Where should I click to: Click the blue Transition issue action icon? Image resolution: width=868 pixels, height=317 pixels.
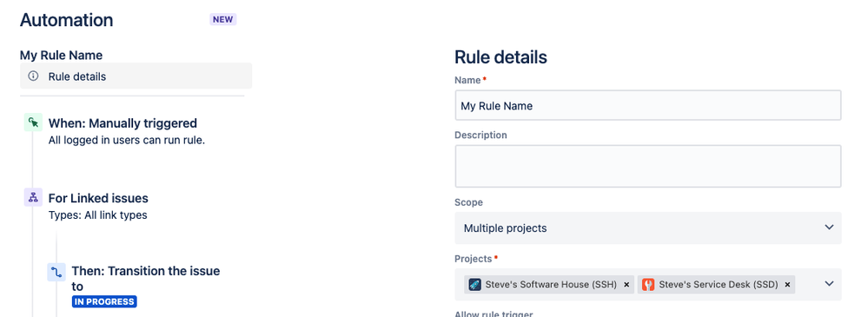tap(56, 272)
